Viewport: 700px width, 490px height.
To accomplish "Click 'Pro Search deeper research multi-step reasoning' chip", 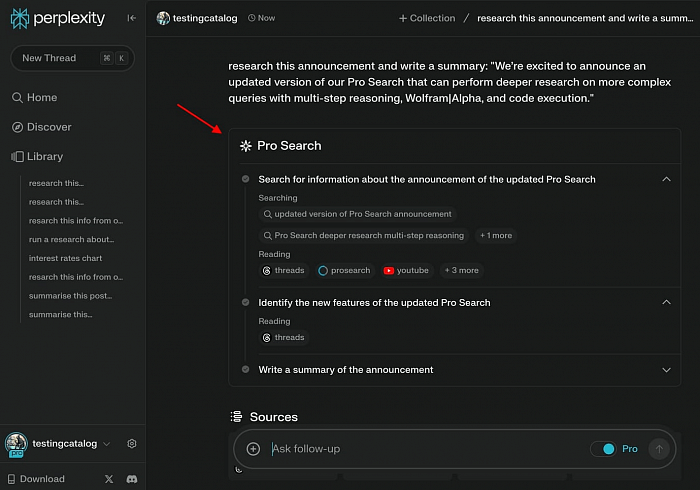I will tap(364, 236).
